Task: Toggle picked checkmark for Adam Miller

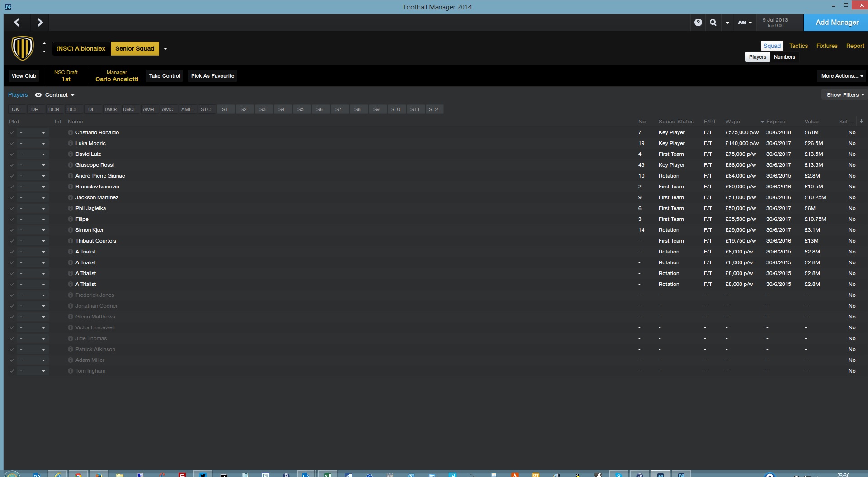Action: click(x=12, y=360)
